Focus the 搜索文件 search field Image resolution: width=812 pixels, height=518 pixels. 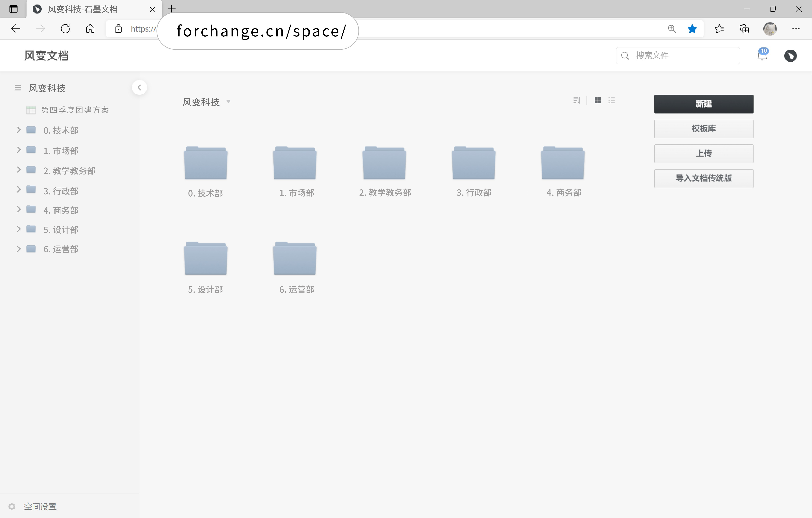[678, 56]
